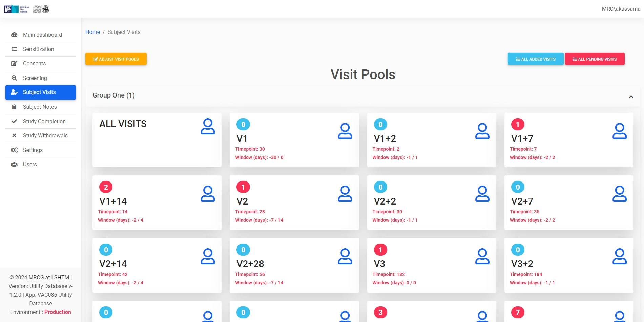Navigate to sidebar Settings
644x322 pixels.
[x=33, y=150]
